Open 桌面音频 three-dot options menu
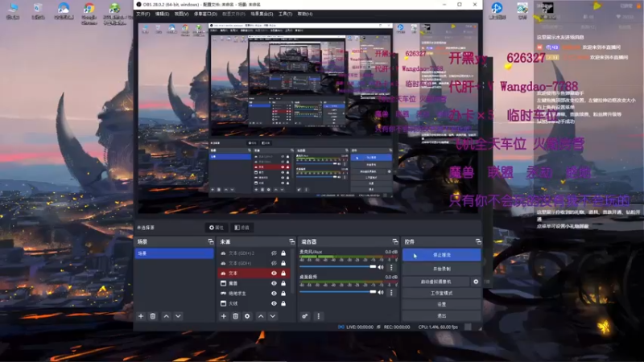 point(391,292)
